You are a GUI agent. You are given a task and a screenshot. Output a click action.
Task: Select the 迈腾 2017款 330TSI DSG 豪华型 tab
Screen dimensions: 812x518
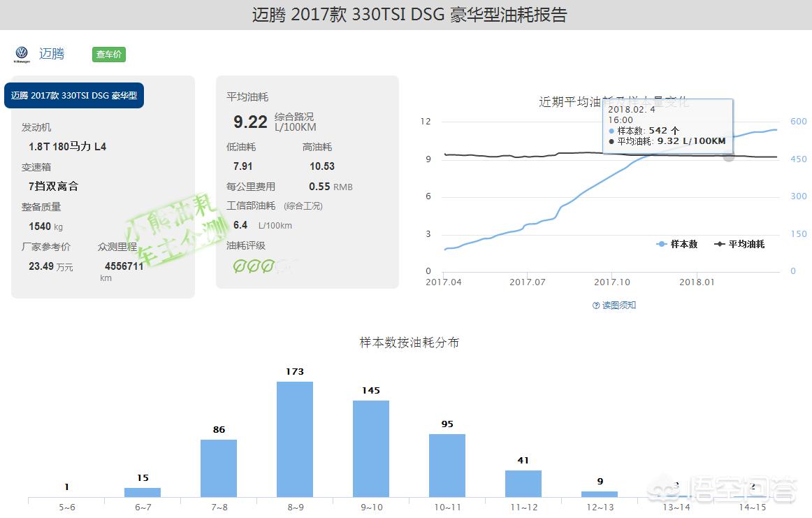click(x=74, y=95)
